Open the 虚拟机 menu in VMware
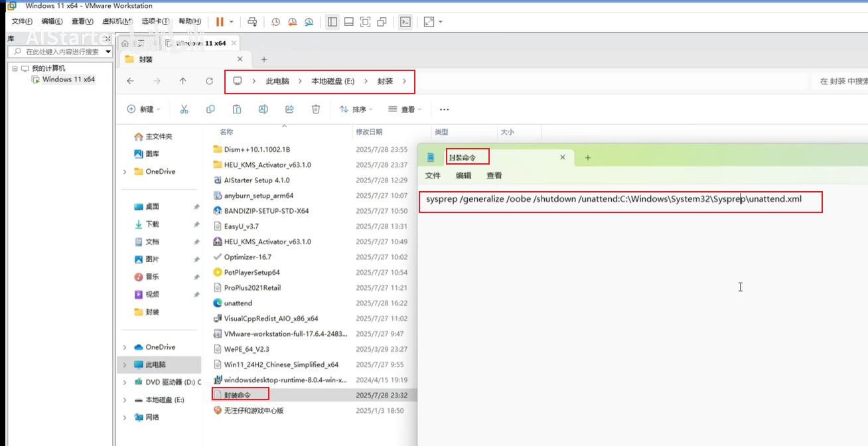 point(116,21)
